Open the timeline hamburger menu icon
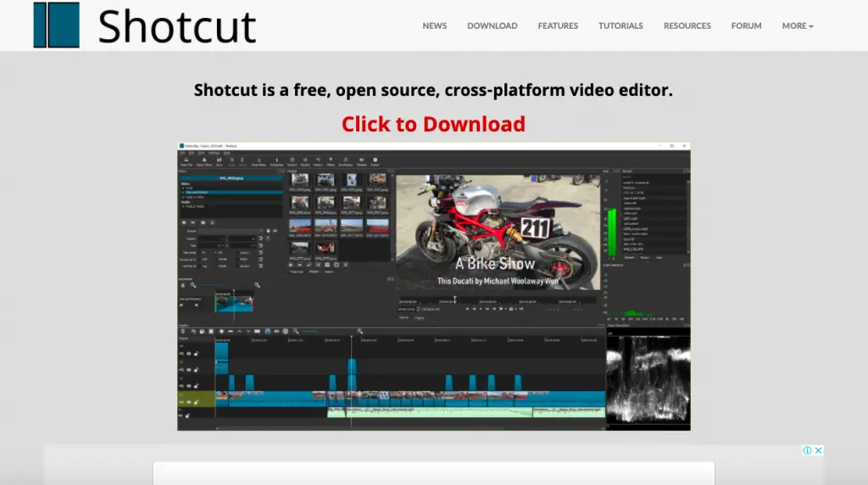Viewport: 868px width, 485px height. pos(184,331)
